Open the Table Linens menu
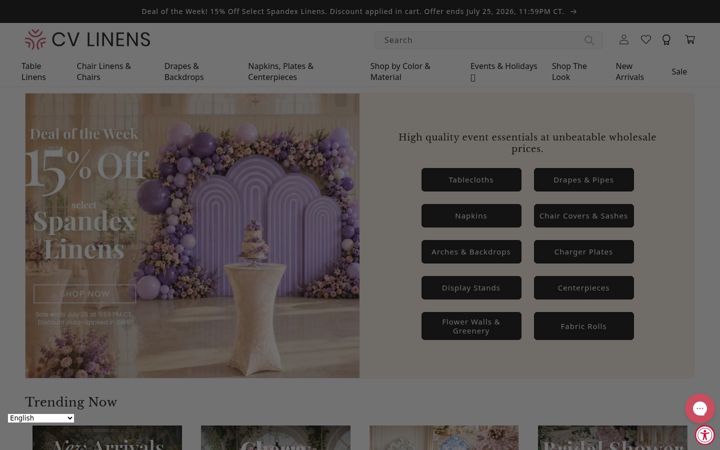This screenshot has width=720, height=450. (34, 72)
